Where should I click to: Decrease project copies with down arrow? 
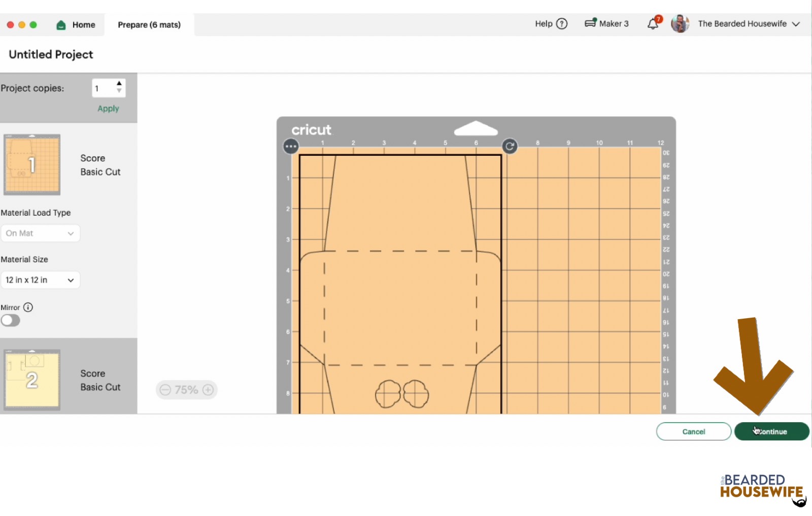coord(119,91)
